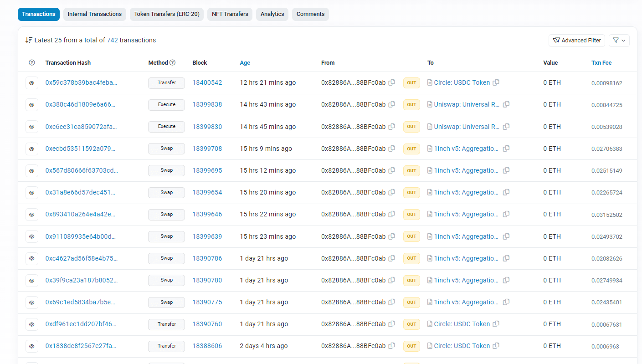The width and height of the screenshot is (642, 364).
Task: Preview transaction 0x388c46d1809e6a66 with eye icon
Action: tap(32, 105)
